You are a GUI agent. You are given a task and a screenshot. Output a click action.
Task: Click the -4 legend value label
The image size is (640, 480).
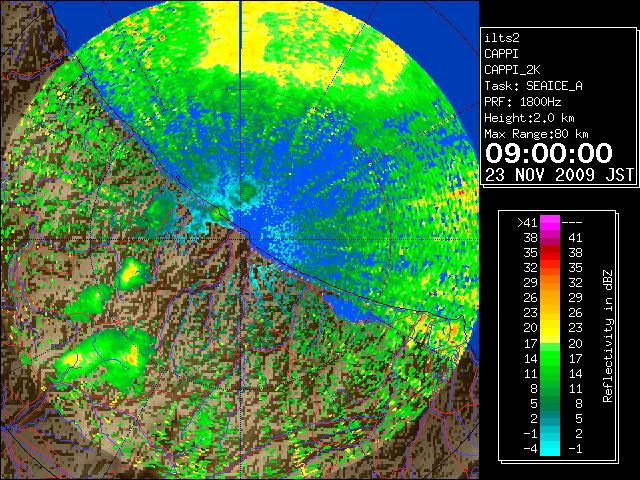click(530, 448)
